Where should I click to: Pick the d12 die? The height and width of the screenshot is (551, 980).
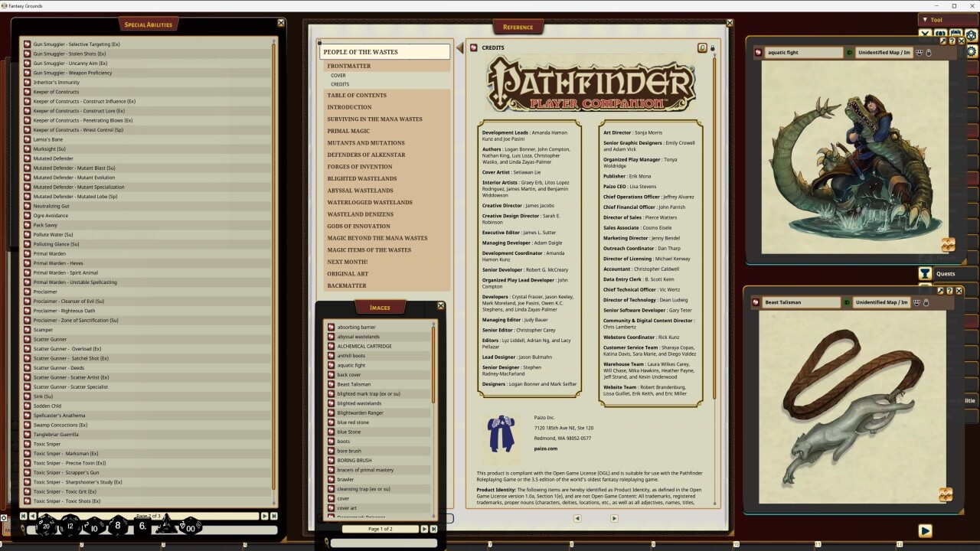pyautogui.click(x=70, y=527)
